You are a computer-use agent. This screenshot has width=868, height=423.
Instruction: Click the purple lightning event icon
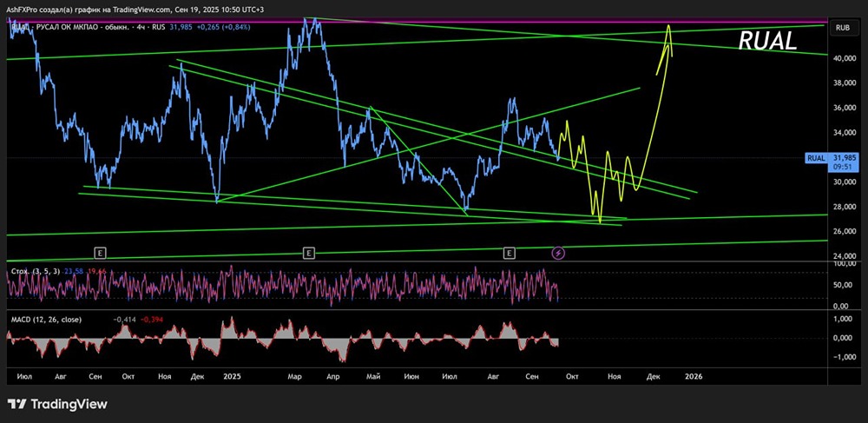pos(558,253)
